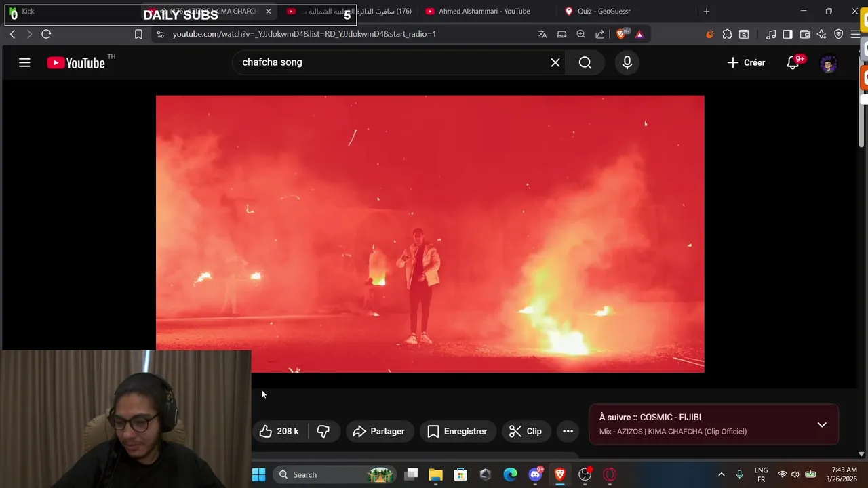Go back with the browser back arrow

[x=12, y=34]
